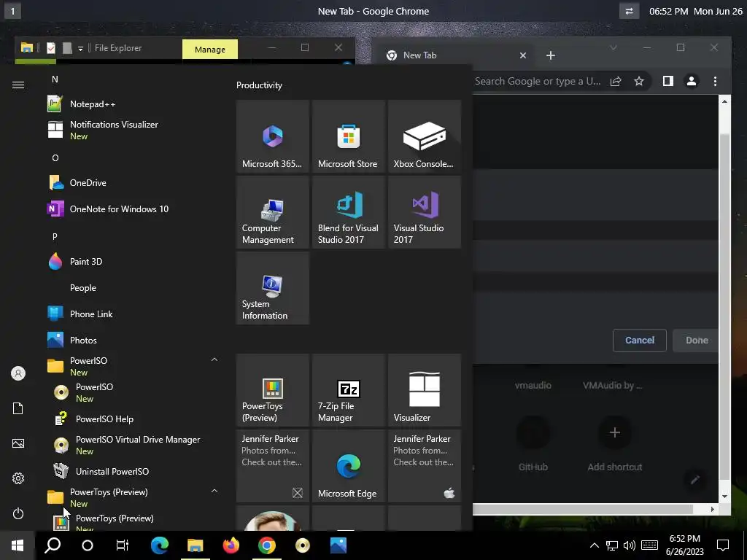The height and width of the screenshot is (560, 747).
Task: Jump to letter O section header
Action: (55, 157)
